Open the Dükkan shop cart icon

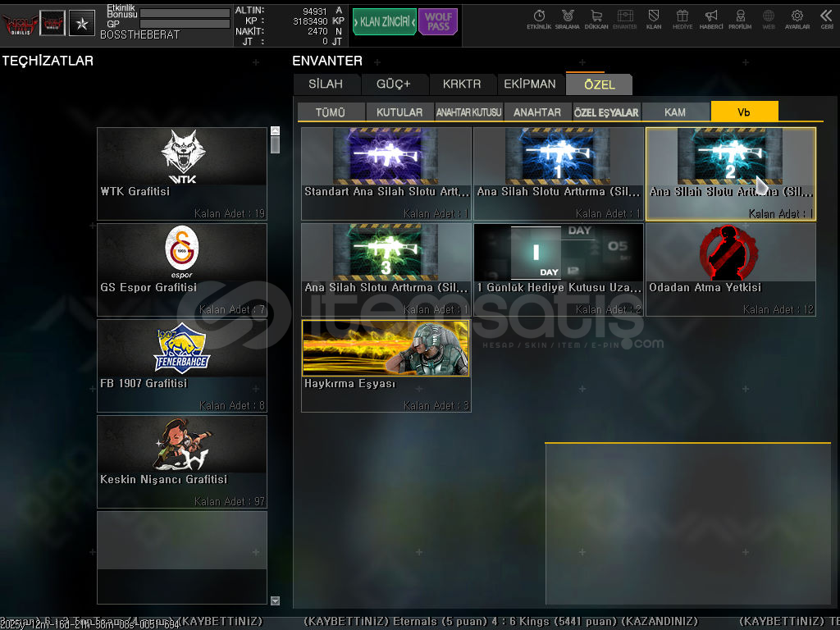[x=596, y=19]
